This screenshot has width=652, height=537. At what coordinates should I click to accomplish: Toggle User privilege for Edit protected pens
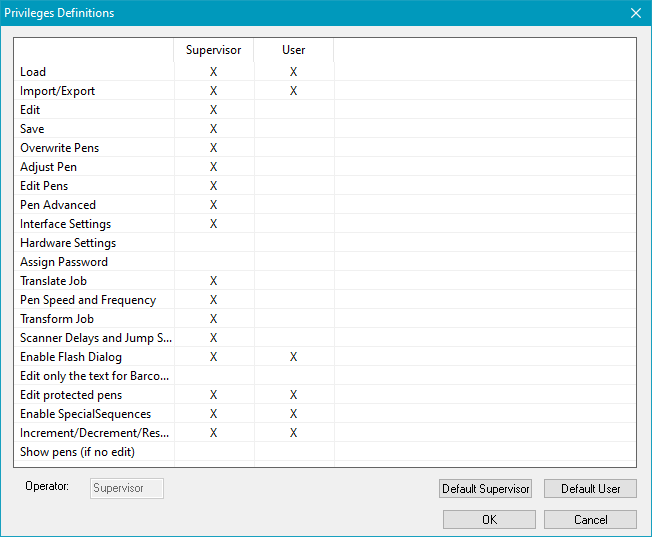294,395
